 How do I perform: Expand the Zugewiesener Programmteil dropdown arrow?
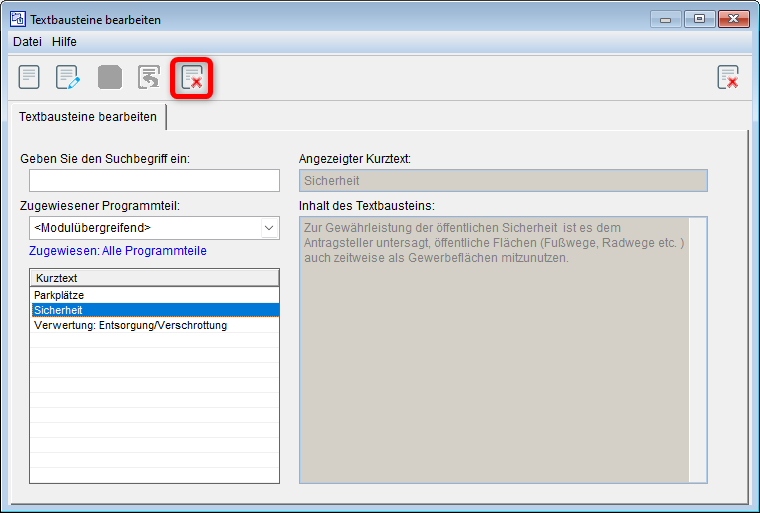(268, 228)
